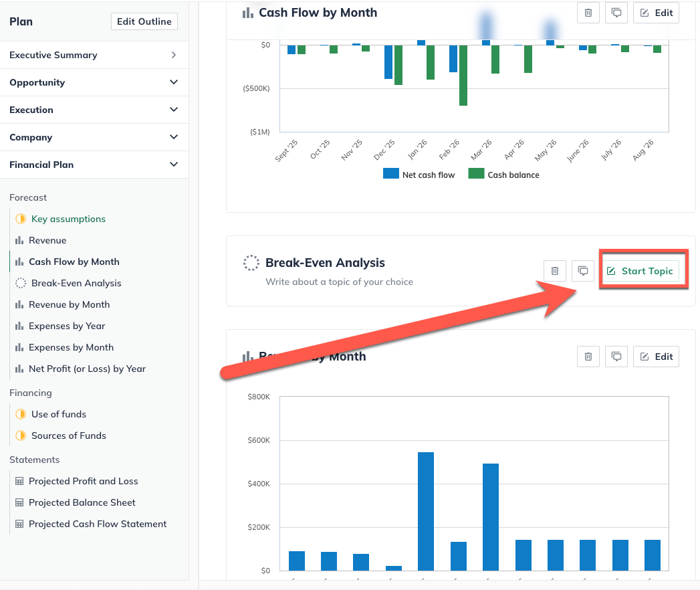Screen dimensions: 700x590
Task: Delete the Break-Even Analysis topic via trash icon
Action: click(555, 271)
